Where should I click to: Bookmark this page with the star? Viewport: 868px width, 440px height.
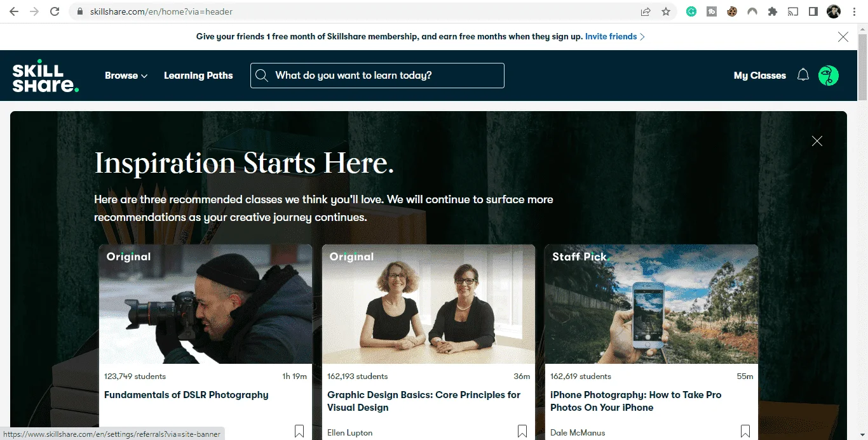click(666, 11)
